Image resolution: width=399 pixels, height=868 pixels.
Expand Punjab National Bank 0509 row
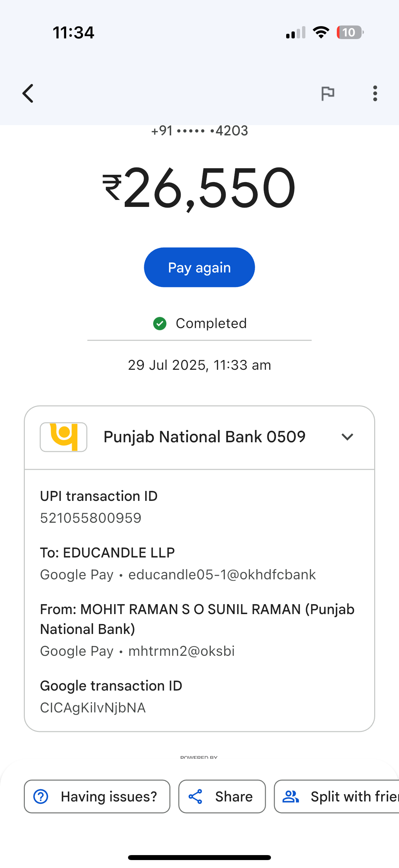point(204,437)
